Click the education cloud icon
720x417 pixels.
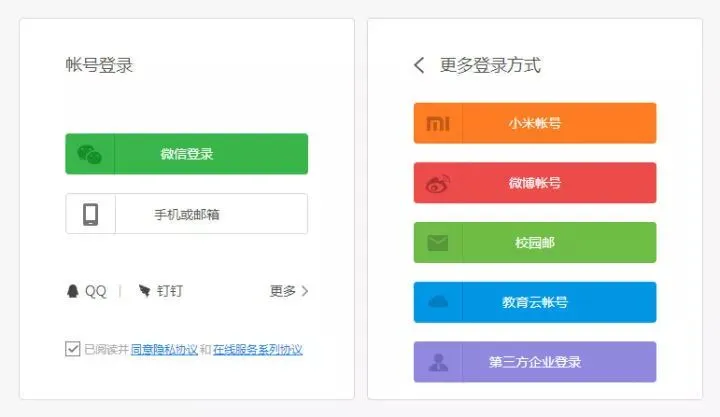pyautogui.click(x=438, y=302)
